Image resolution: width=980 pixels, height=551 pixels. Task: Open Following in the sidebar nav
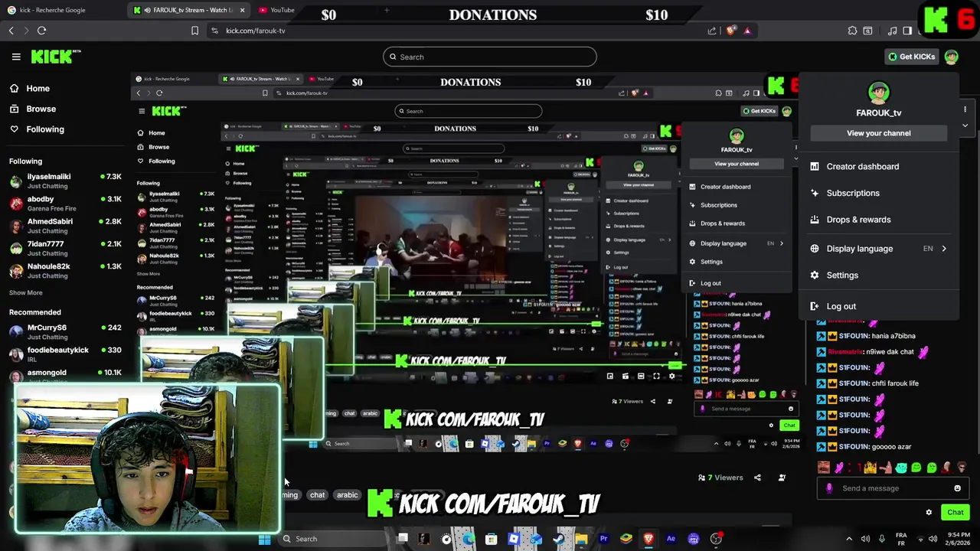(37, 129)
